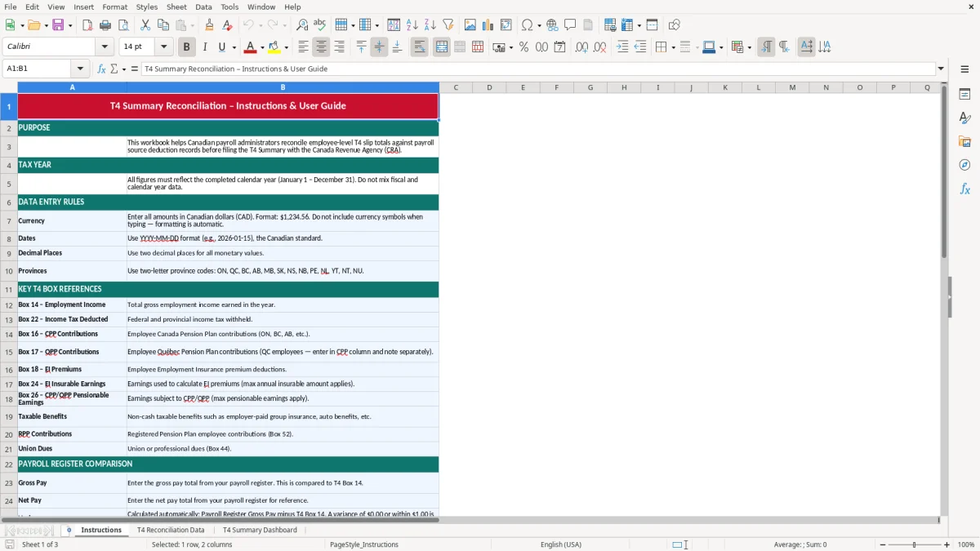Expand the formula bar with the arrow

941,69
